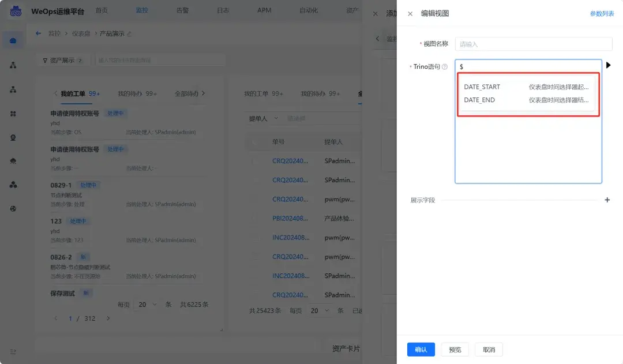This screenshot has width=623, height=364.
Task: Open the 参数列表 link
Action: [x=602, y=13]
